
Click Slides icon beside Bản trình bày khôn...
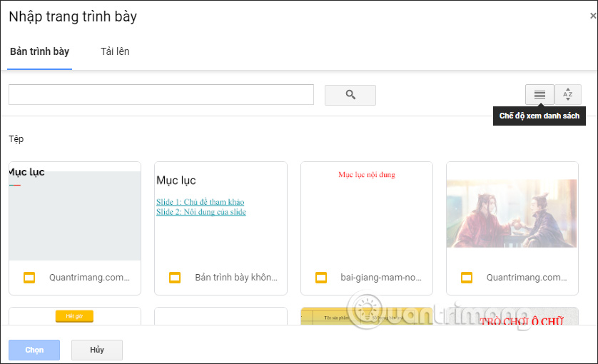[175, 278]
